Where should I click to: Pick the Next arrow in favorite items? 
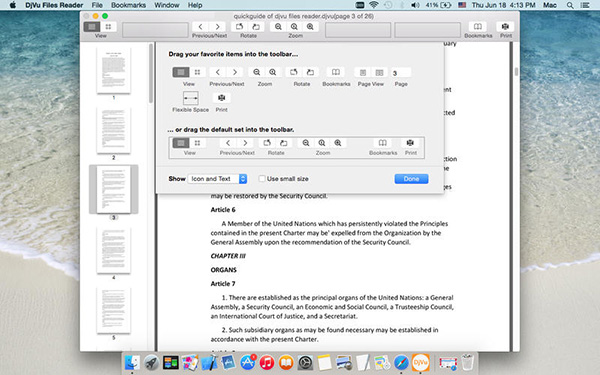coord(235,72)
